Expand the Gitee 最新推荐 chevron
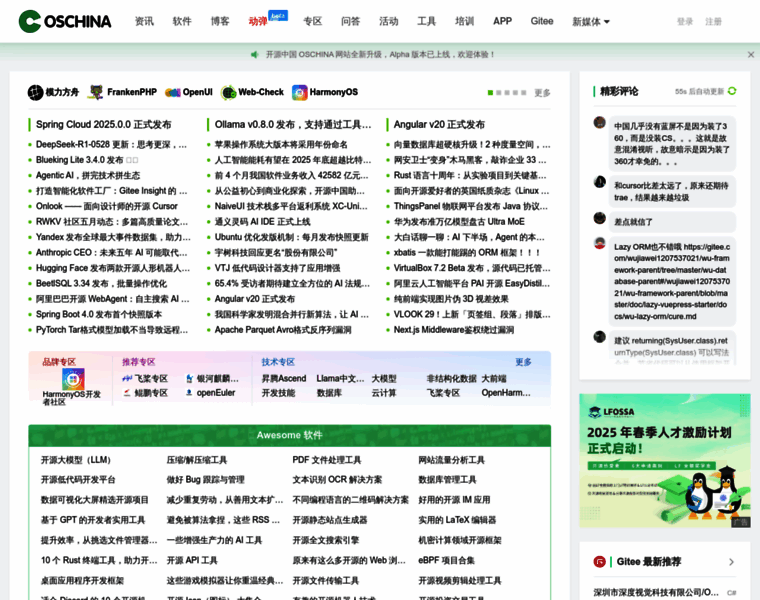 pos(731,562)
